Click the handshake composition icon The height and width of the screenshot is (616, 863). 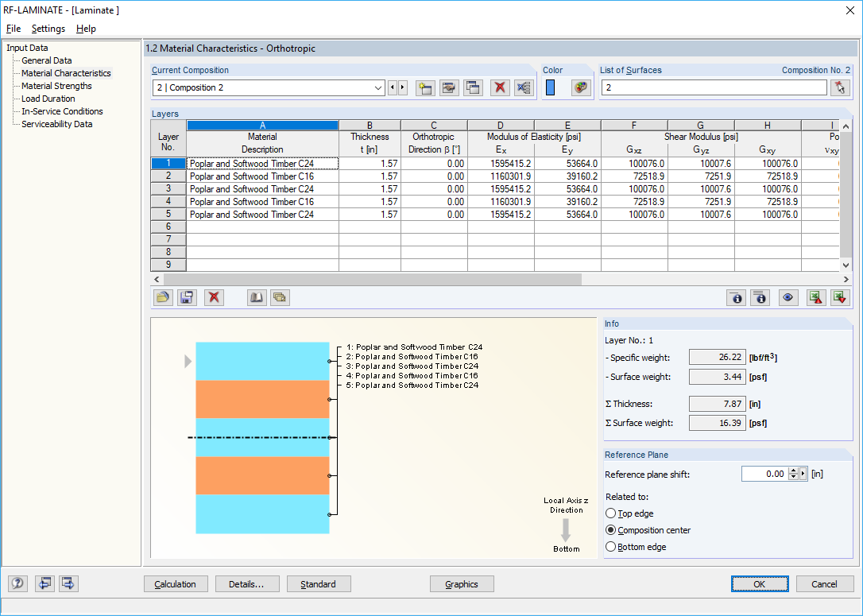[x=449, y=87]
